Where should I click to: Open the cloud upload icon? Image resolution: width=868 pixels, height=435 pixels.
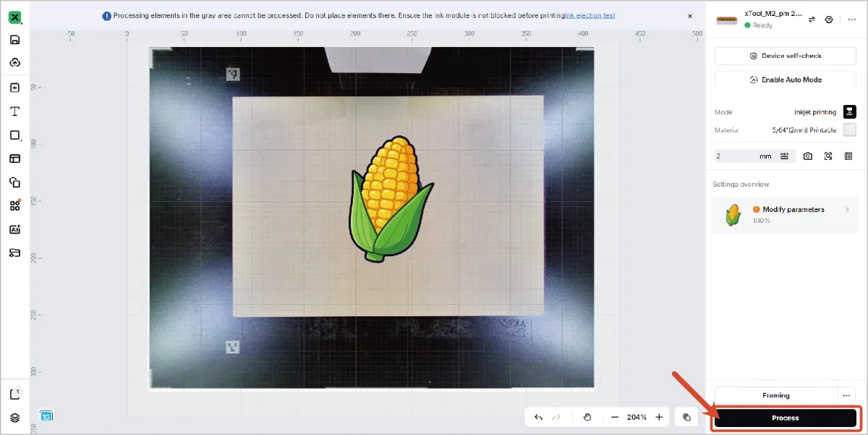pyautogui.click(x=14, y=63)
